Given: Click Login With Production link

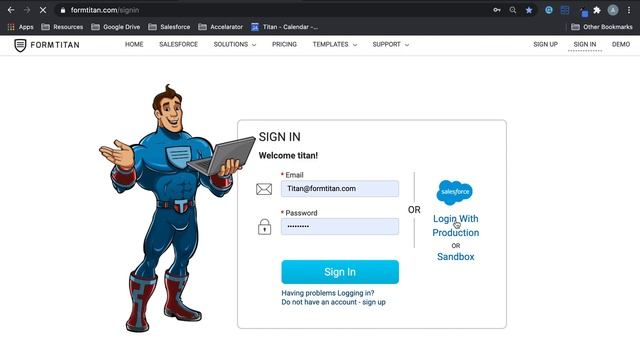Looking at the screenshot, I should click(x=456, y=226).
